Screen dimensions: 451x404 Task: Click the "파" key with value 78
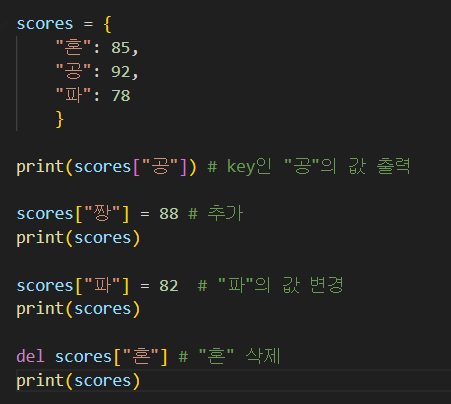point(73,95)
